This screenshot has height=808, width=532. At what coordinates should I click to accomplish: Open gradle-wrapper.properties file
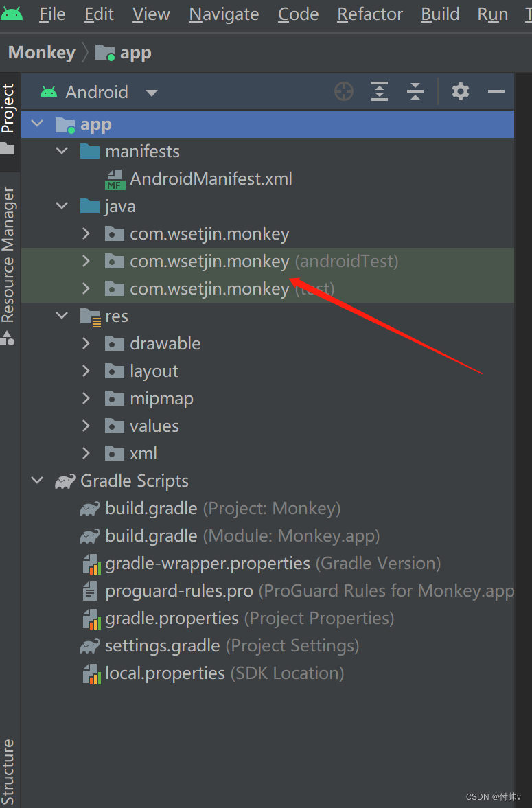pyautogui.click(x=262, y=563)
